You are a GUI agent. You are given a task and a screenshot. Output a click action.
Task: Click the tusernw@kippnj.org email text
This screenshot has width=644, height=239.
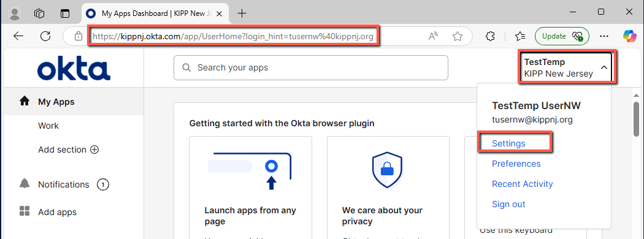tap(532, 120)
